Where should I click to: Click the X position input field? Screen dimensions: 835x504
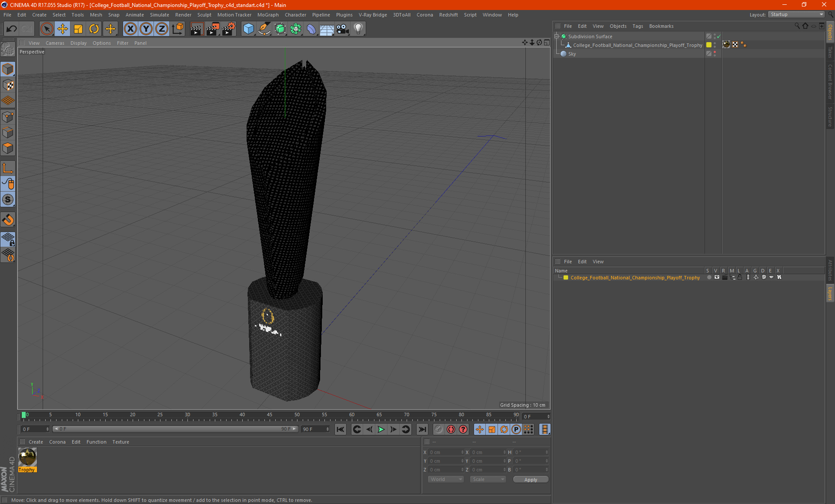pyautogui.click(x=446, y=452)
